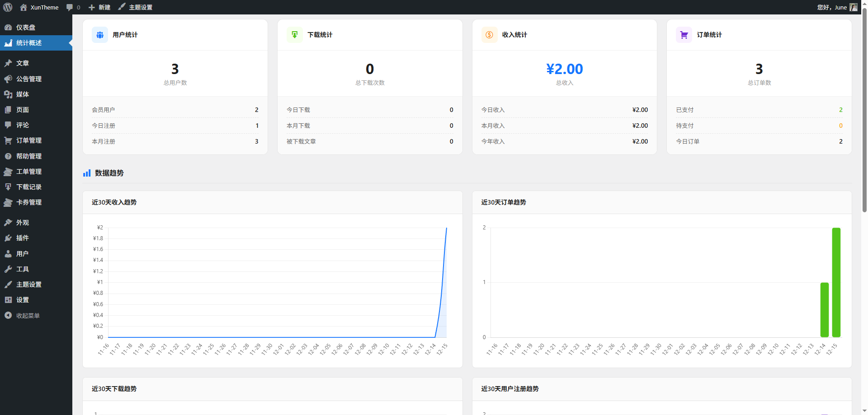Screen dimensions: 868x415
Task: Open 卡券管理 from the sidebar
Action: 29,202
